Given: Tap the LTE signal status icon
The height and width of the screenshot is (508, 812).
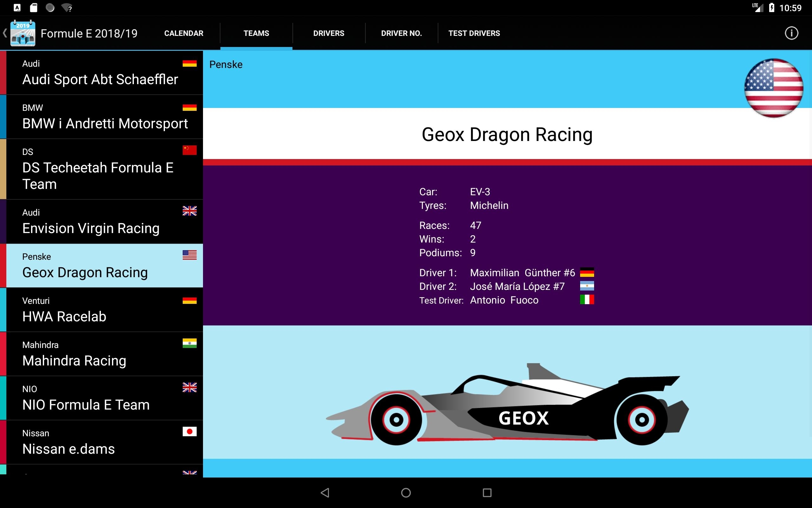Looking at the screenshot, I should pyautogui.click(x=757, y=7).
